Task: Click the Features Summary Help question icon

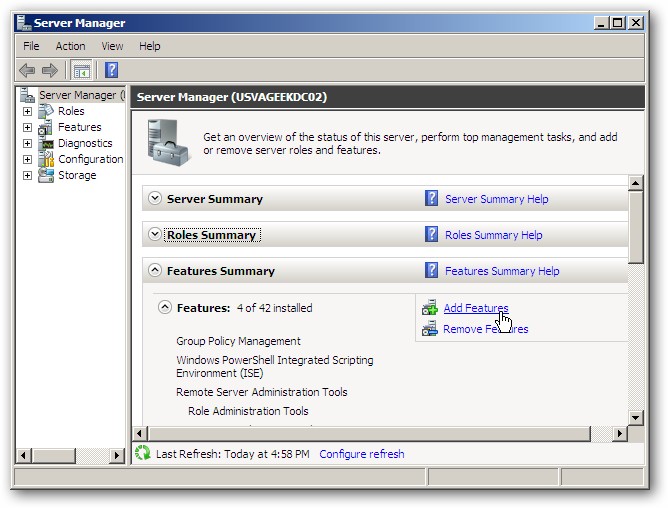Action: (x=431, y=271)
